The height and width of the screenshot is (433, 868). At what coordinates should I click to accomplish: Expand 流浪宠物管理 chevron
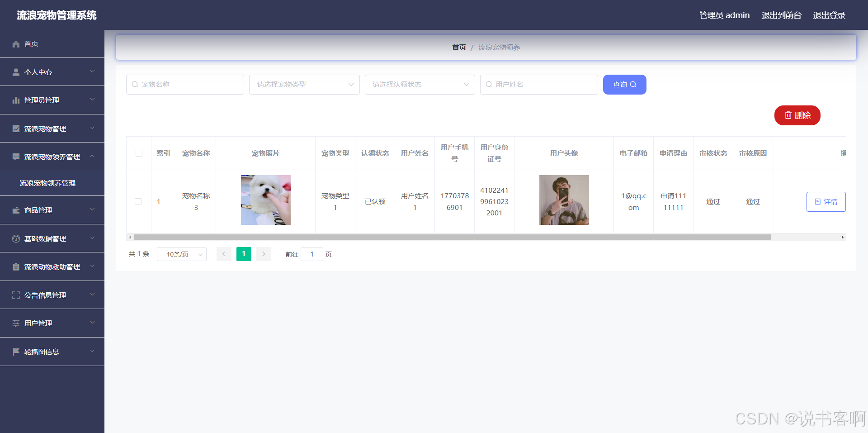click(x=92, y=128)
